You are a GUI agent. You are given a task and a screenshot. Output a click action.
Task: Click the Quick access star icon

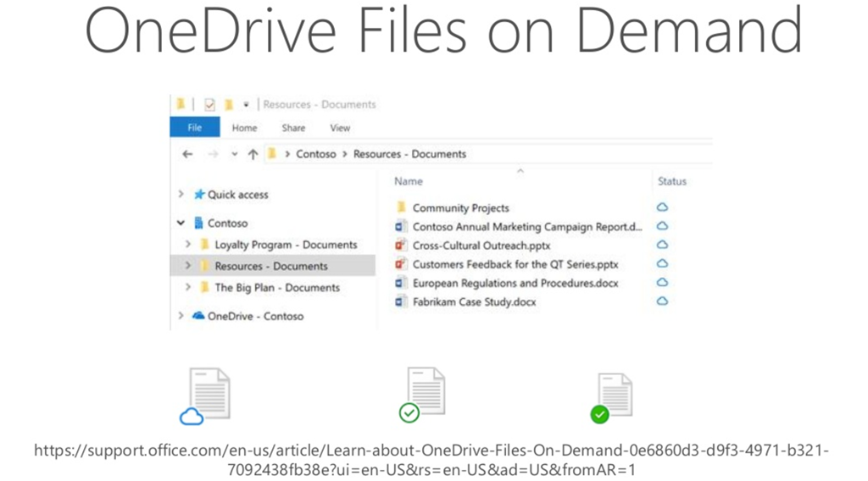tap(199, 194)
